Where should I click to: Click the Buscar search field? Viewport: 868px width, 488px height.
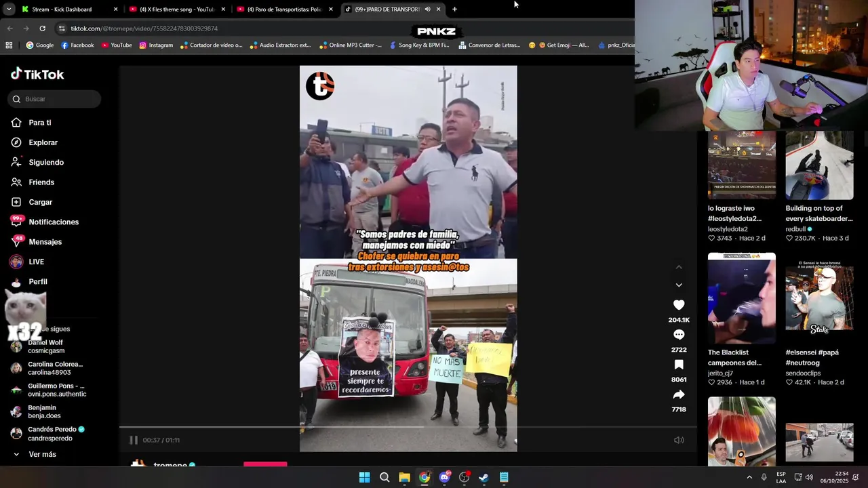[54, 99]
